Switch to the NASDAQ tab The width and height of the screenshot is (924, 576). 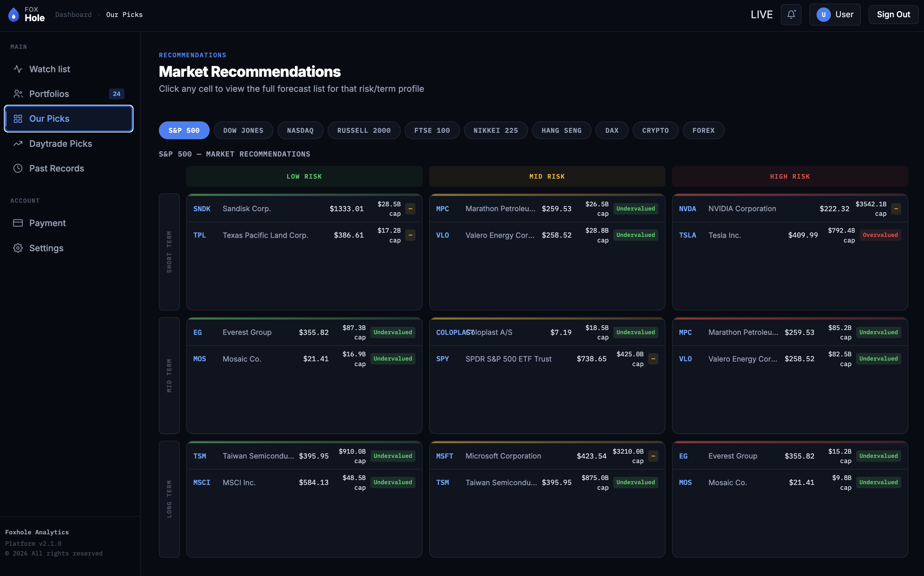300,130
